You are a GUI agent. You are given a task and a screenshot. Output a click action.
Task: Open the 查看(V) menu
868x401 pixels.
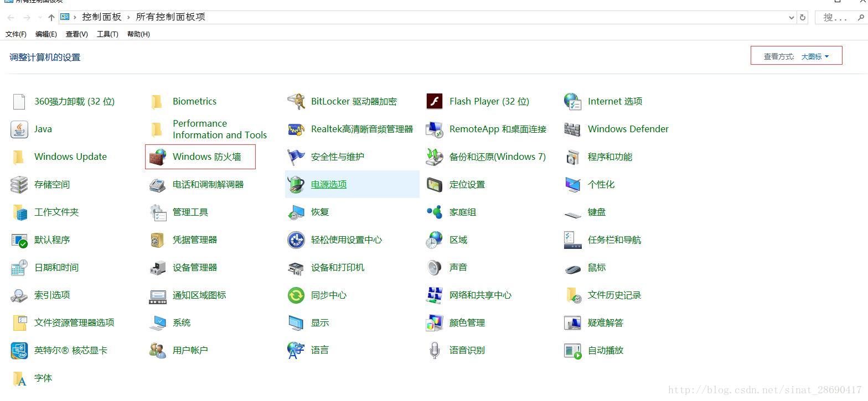click(76, 34)
